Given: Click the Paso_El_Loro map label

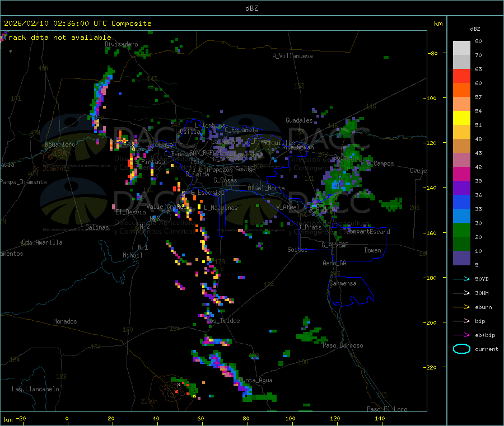Looking at the screenshot, I should click(x=388, y=409).
